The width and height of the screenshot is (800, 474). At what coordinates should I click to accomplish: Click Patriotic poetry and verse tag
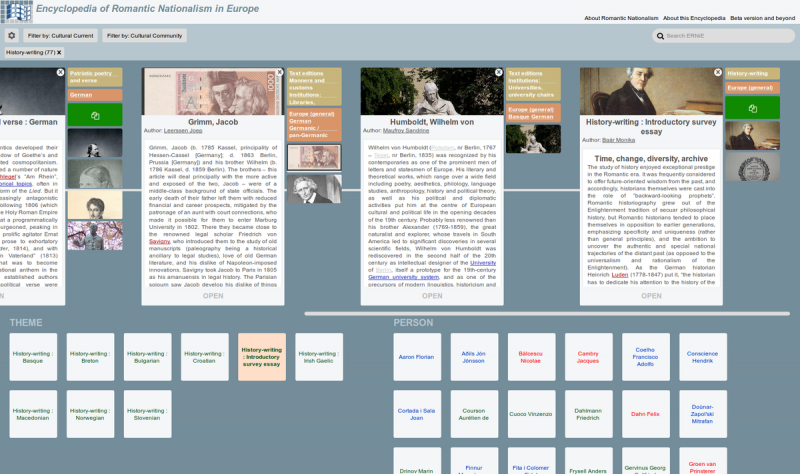tap(95, 77)
